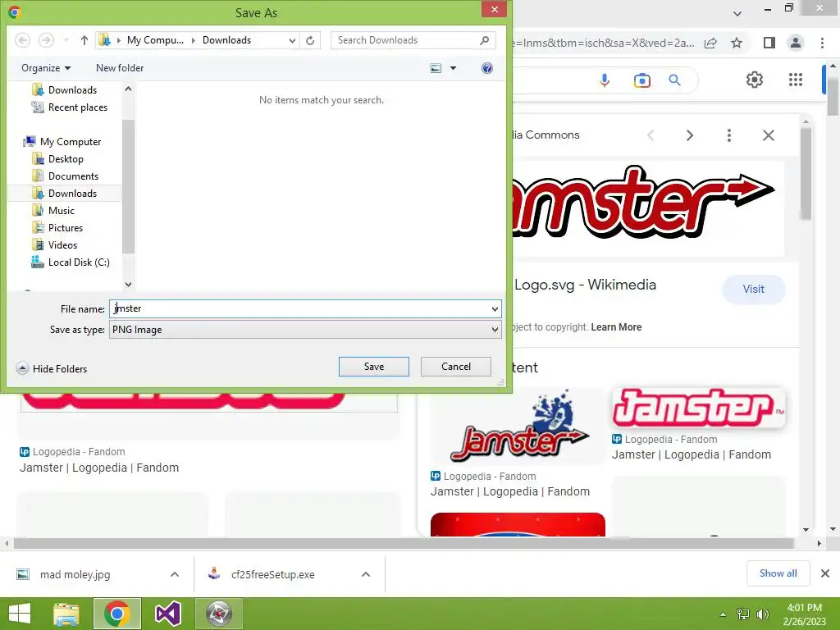The width and height of the screenshot is (840, 630).
Task: Open Save as type dropdown
Action: point(495,330)
